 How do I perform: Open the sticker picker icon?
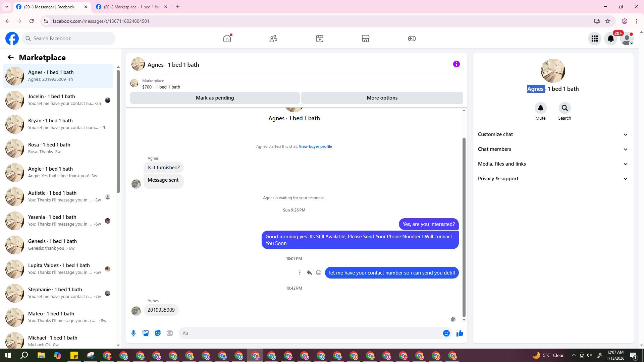158,333
